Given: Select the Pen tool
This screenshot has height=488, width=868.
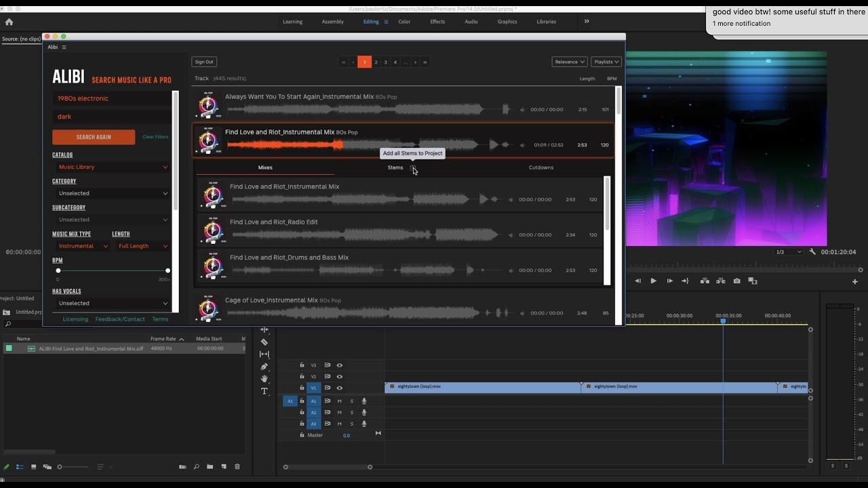Looking at the screenshot, I should pos(264,367).
